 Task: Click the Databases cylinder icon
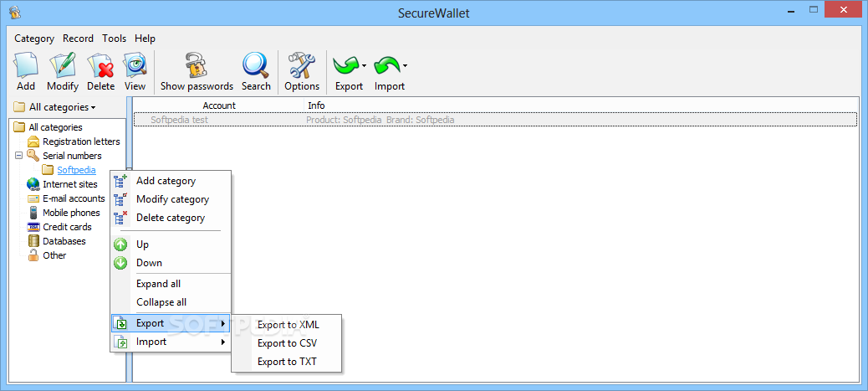(x=33, y=241)
